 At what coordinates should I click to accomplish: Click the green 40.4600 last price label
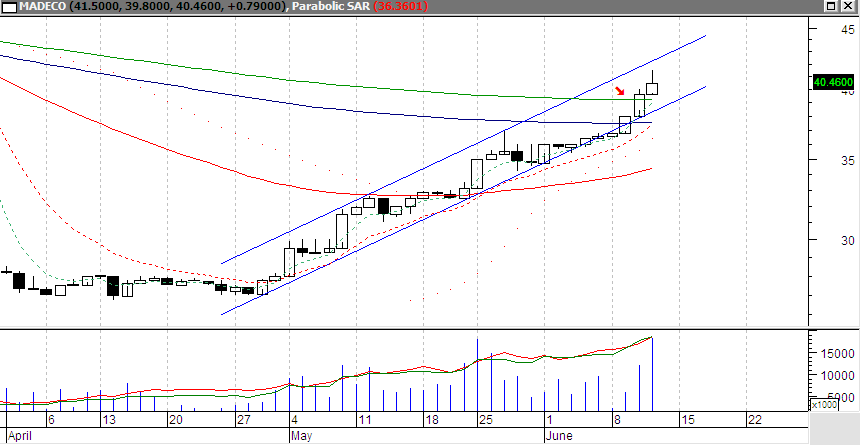click(834, 82)
